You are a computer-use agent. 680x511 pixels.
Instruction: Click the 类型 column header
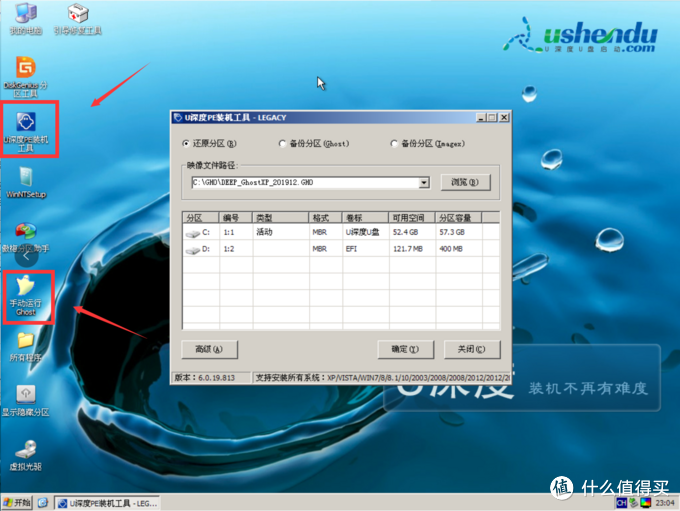coord(280,217)
